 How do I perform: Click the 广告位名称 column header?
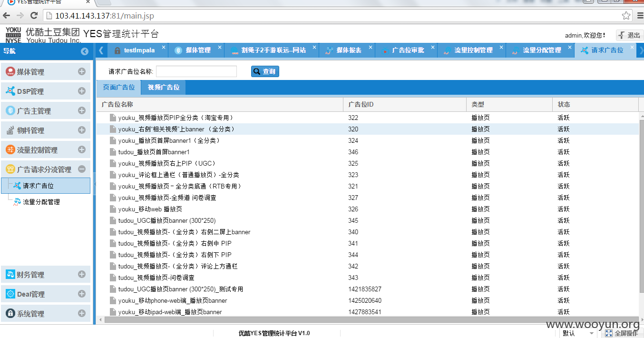pos(220,105)
